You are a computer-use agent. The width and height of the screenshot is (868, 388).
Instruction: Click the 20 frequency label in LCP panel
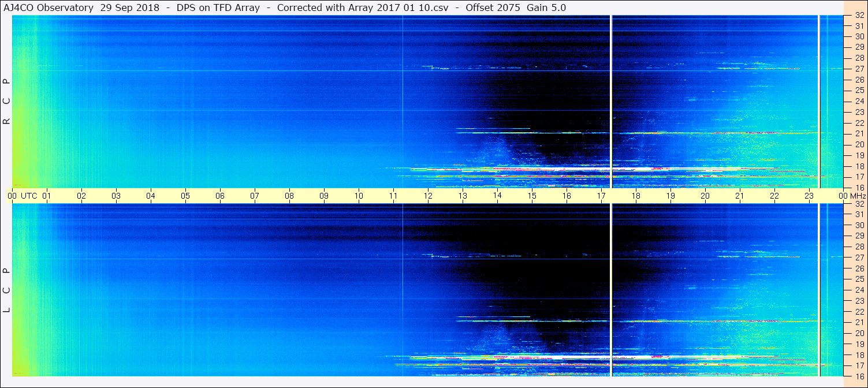click(859, 333)
